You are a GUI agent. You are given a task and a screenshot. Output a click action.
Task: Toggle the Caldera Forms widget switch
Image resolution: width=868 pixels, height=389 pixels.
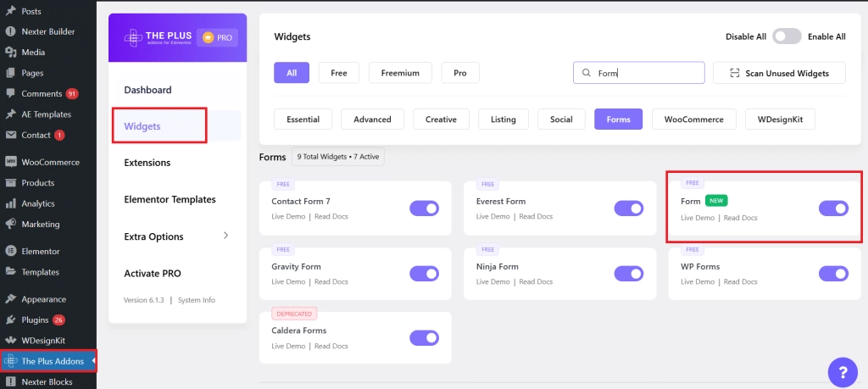tap(424, 337)
